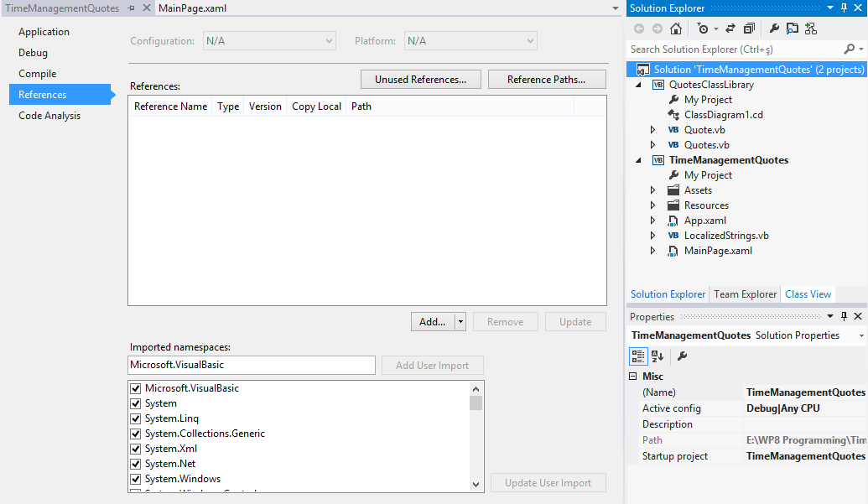Uncheck Microsoft.VisualBasic namespace checkbox
Image resolution: width=868 pixels, height=504 pixels.
[136, 388]
